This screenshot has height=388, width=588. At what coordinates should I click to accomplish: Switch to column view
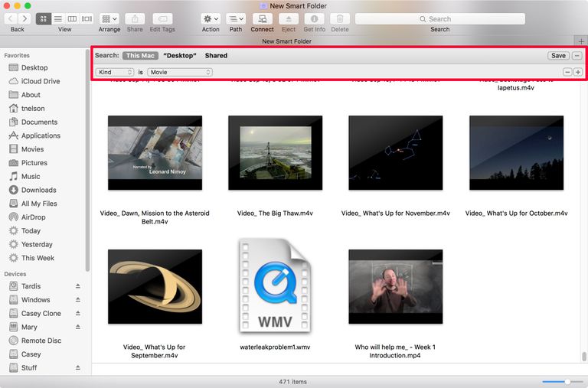(x=72, y=18)
